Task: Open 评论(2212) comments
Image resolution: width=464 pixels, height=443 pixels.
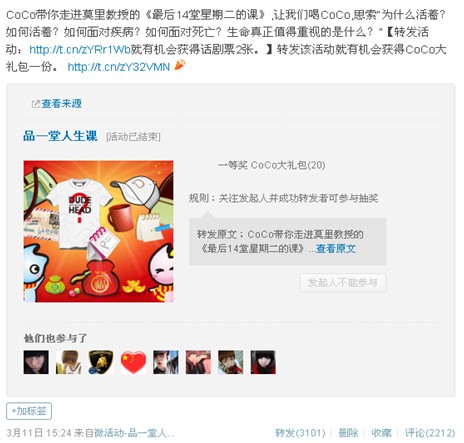Action: point(430,433)
